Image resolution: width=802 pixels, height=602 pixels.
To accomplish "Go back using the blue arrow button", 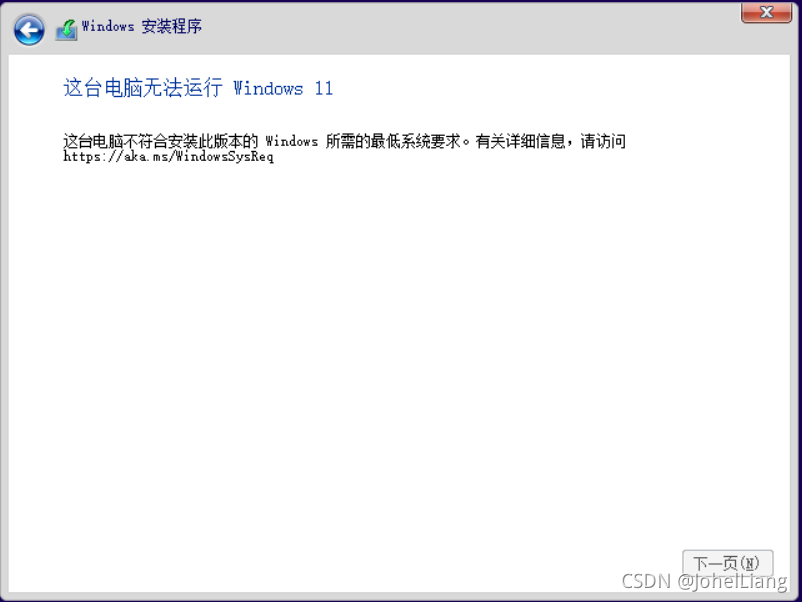I will [29, 30].
